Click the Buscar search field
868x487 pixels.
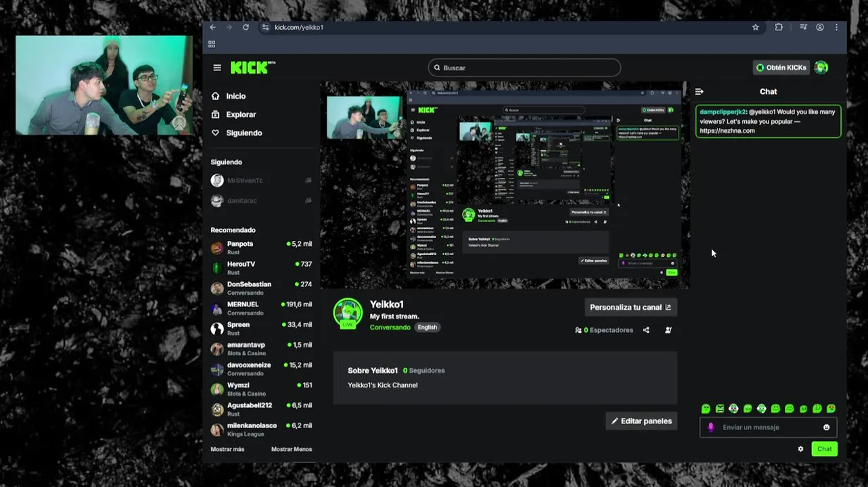pos(524,68)
